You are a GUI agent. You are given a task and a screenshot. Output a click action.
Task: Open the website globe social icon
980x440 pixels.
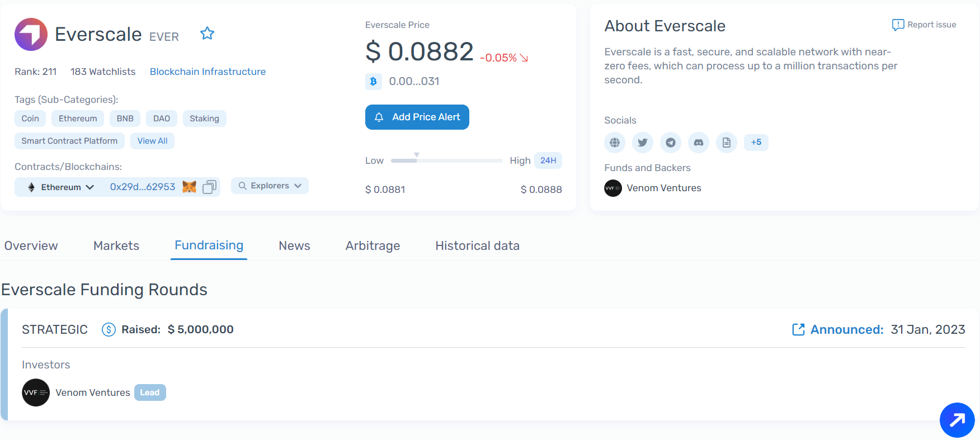pos(615,143)
